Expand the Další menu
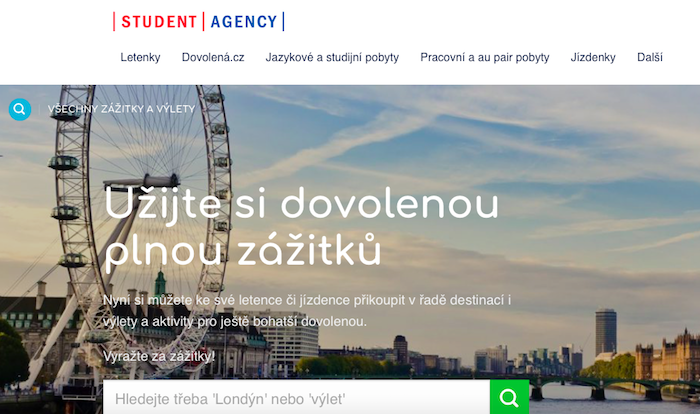Viewport: 700px width, 414px height. [650, 57]
